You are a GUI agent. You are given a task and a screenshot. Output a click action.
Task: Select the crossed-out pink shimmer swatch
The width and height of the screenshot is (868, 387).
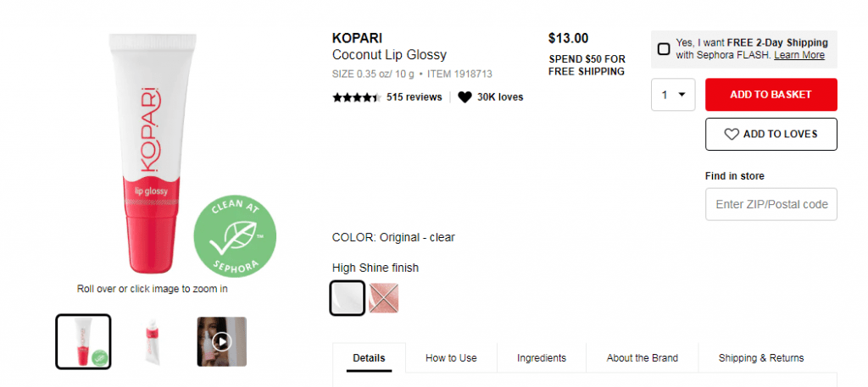(x=384, y=298)
